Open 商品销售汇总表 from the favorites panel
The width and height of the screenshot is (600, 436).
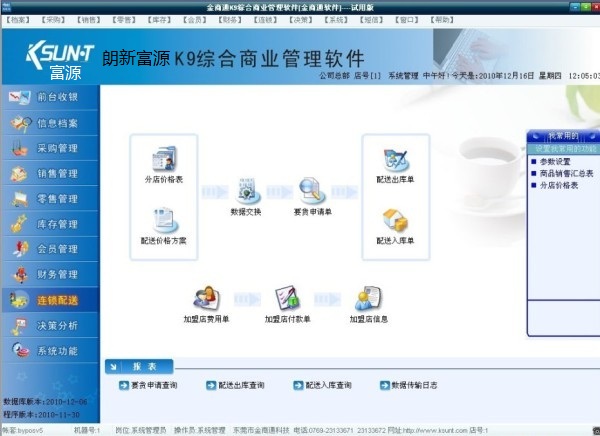coord(566,173)
